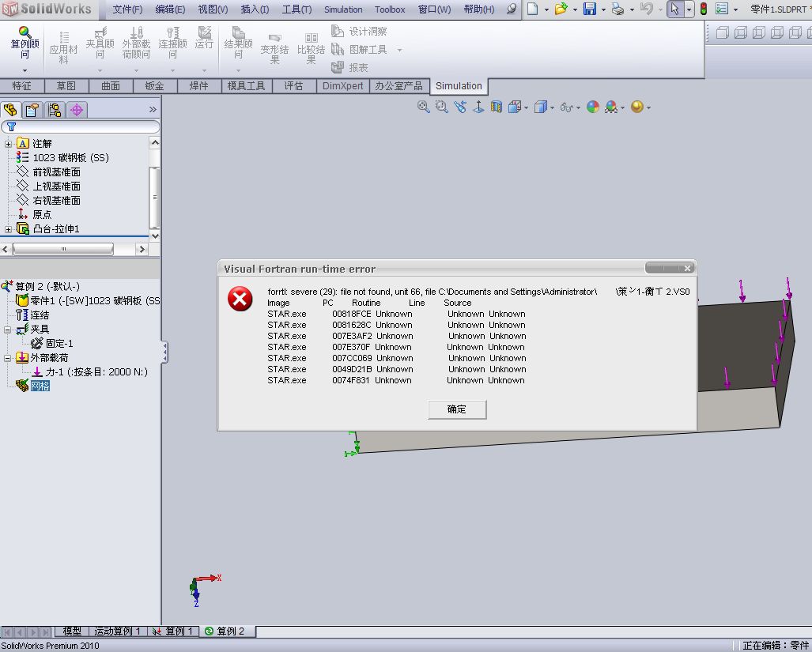Click the Deformed Result (变形结果) icon
This screenshot has height=652, width=812.
[x=274, y=47]
